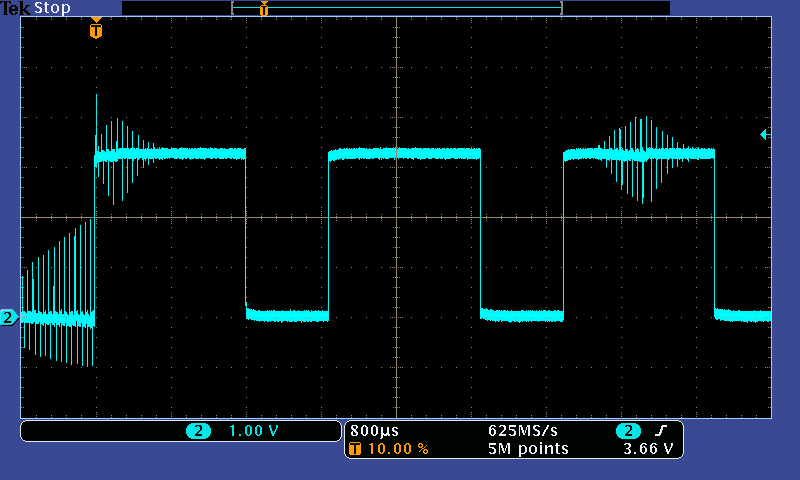Select the 1.00 V vertical scale readout
Screen dimensions: 800x480
click(254, 431)
